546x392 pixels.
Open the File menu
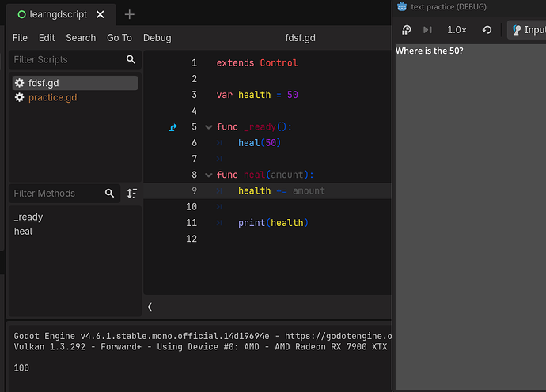20,38
